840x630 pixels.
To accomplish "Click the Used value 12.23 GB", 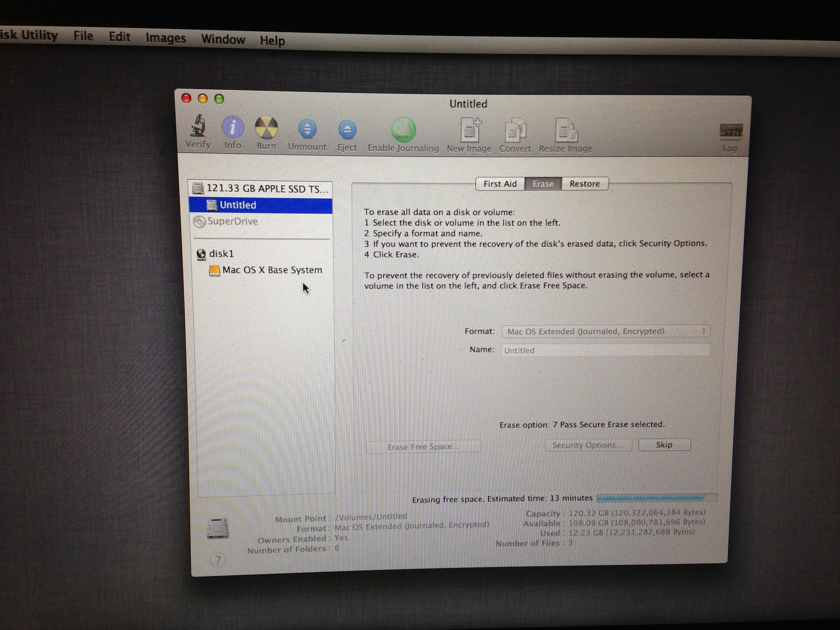I will click(632, 532).
